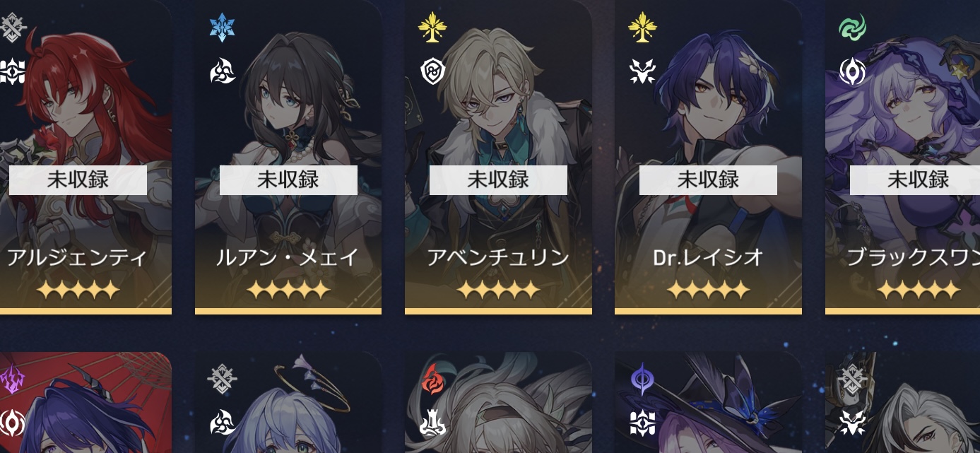Select the red Fire element icon
Image resolution: width=980 pixels, height=453 pixels.
432,380
